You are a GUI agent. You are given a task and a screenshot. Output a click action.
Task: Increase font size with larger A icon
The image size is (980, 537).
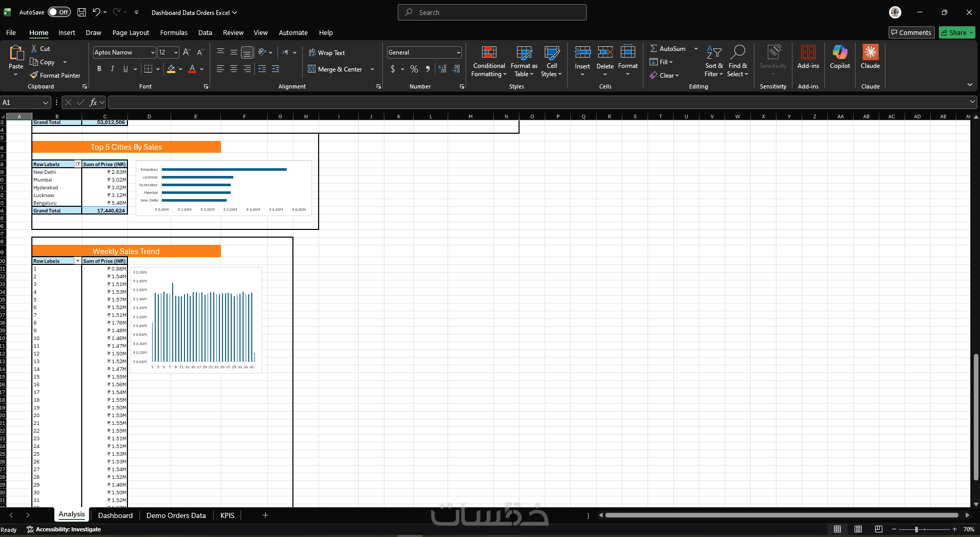point(187,52)
